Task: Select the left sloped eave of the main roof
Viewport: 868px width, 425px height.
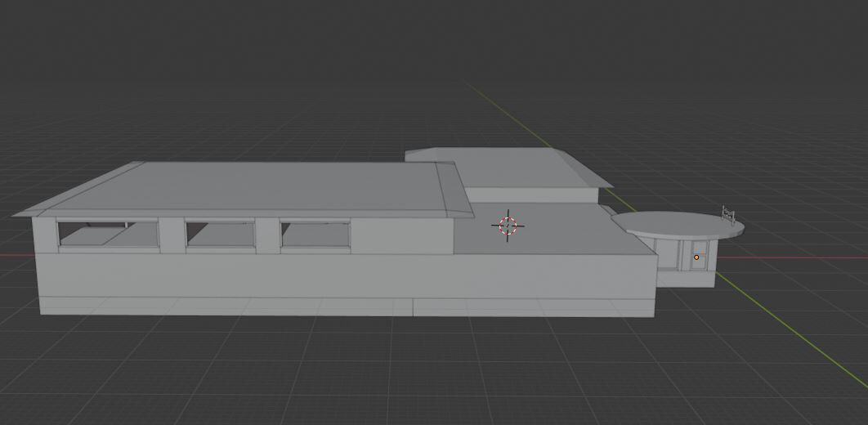Action: (x=78, y=190)
